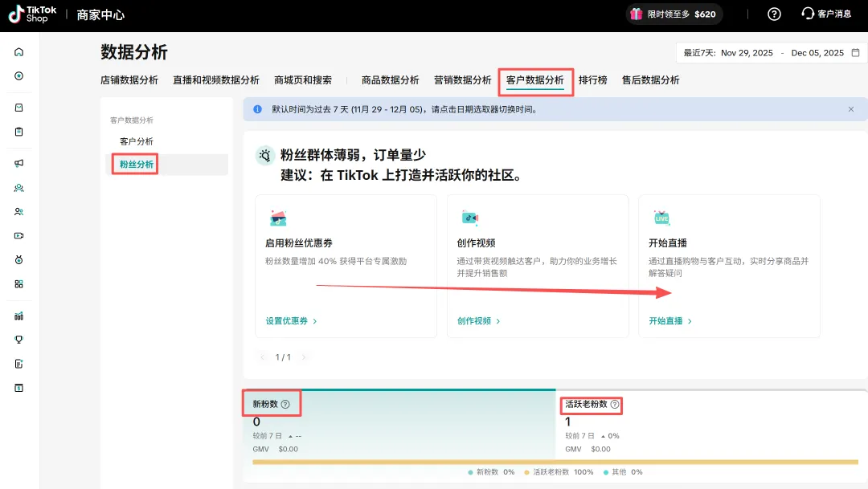Open the help question mark icon in header
The width and height of the screenshot is (868, 489).
tap(774, 14)
